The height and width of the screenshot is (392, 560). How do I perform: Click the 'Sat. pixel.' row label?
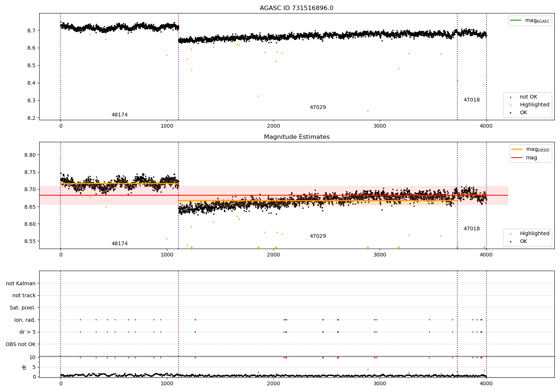(23, 308)
